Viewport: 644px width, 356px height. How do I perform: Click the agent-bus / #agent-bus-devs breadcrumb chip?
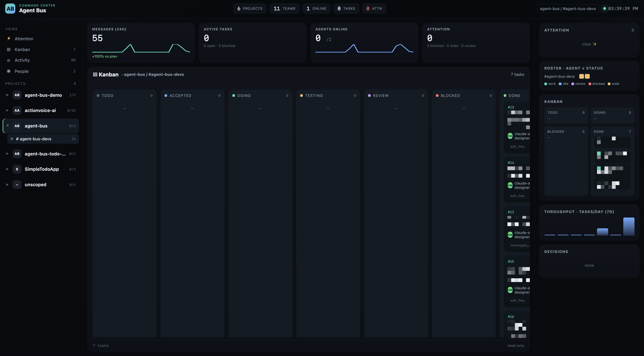(x=568, y=9)
